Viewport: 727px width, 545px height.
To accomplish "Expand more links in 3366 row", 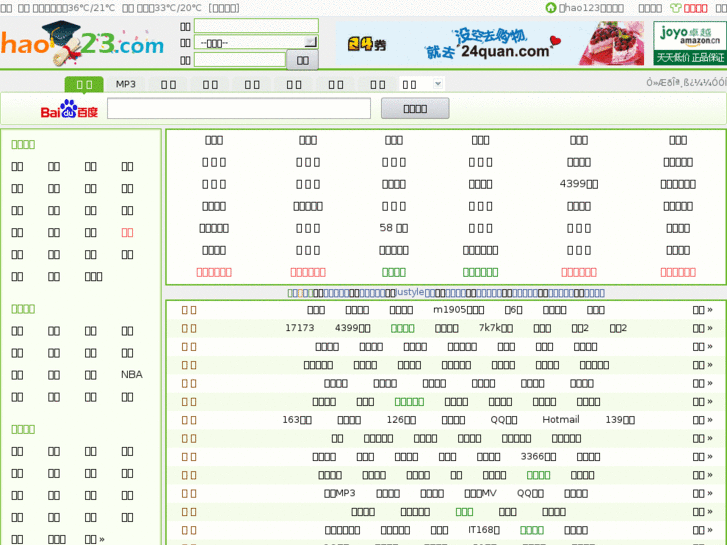I will pyautogui.click(x=702, y=456).
